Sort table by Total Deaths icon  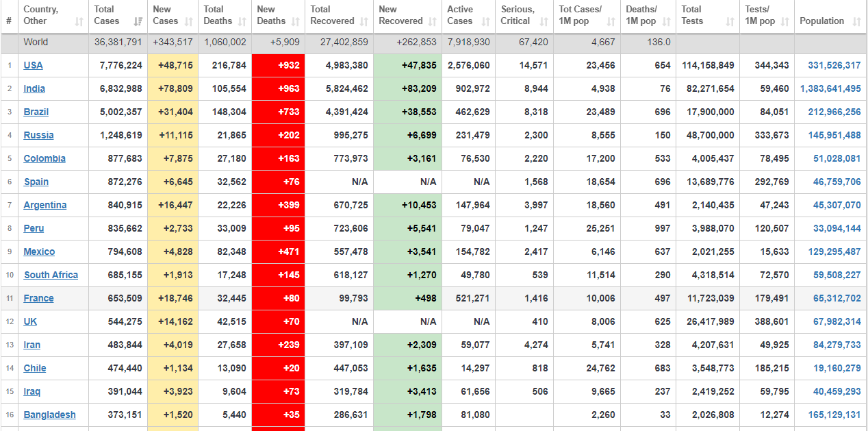point(243,22)
